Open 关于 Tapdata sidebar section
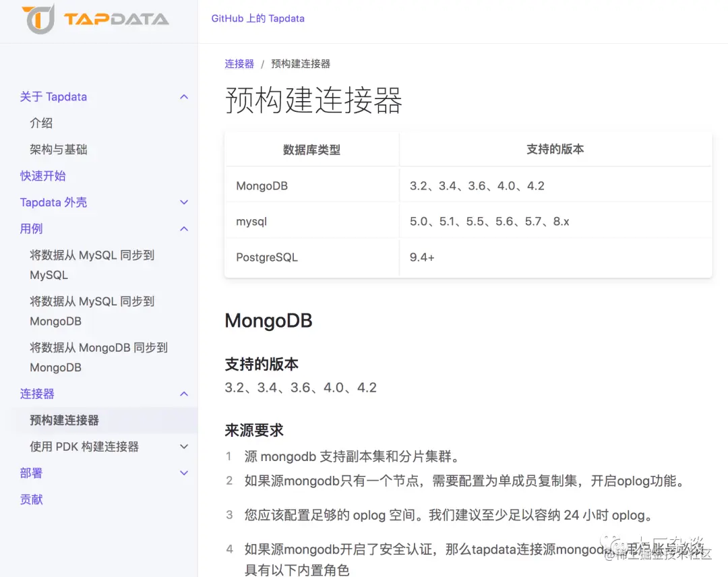 [53, 97]
